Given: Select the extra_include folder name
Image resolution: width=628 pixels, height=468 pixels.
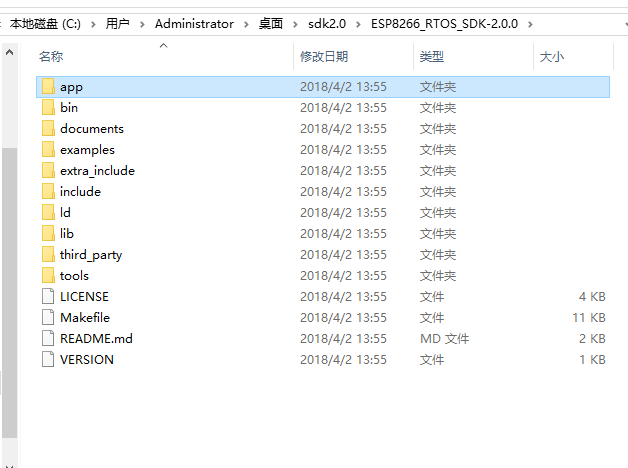Looking at the screenshot, I should [97, 171].
